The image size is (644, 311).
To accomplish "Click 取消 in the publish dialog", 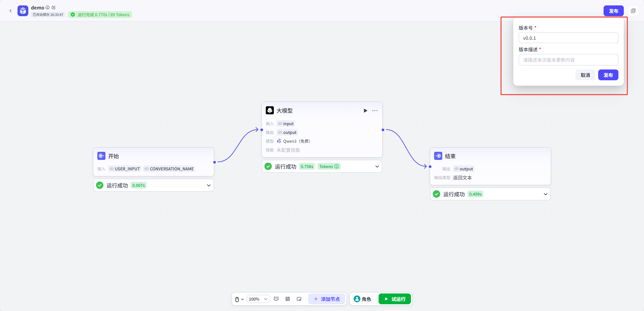I will pos(585,75).
